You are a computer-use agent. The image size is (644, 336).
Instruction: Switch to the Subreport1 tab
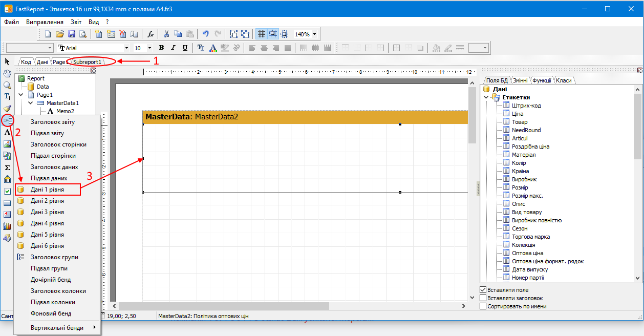pos(87,62)
